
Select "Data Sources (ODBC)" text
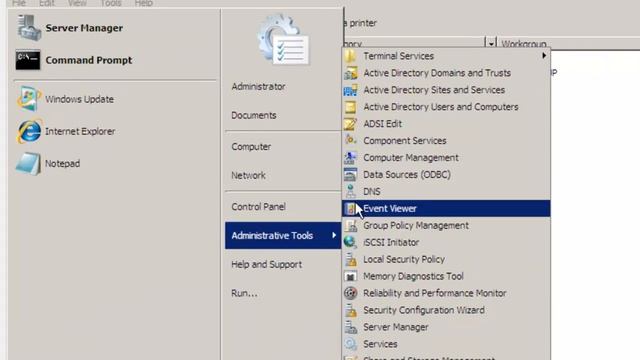pyautogui.click(x=407, y=175)
